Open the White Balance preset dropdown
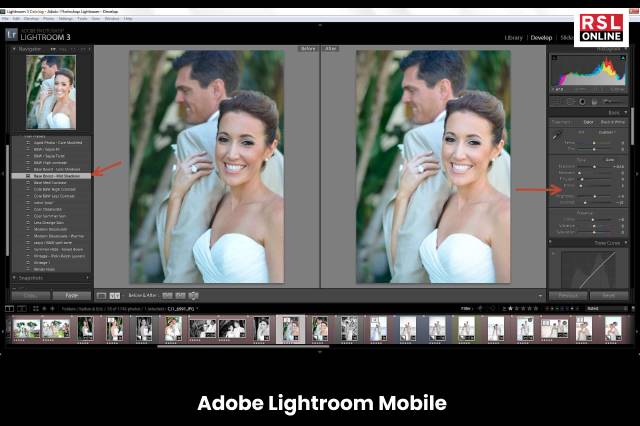 point(607,132)
